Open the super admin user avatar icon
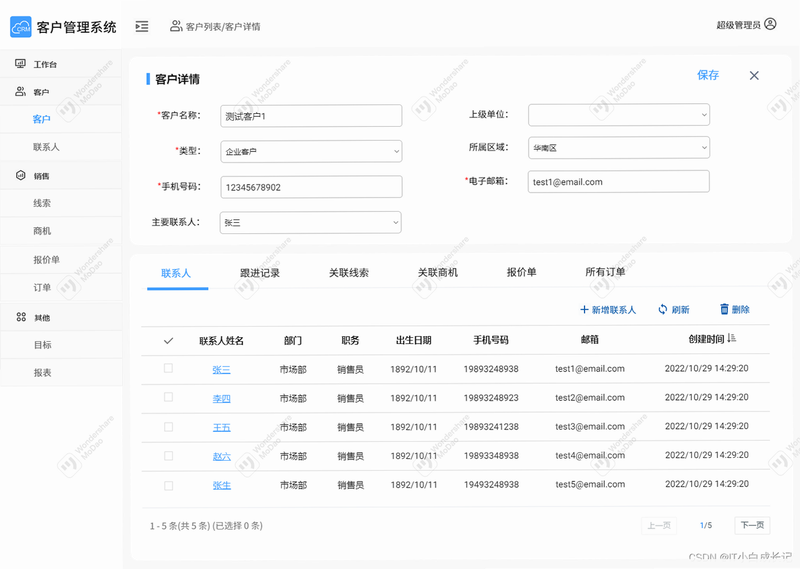Screen dimensions: 800x569 770,24
